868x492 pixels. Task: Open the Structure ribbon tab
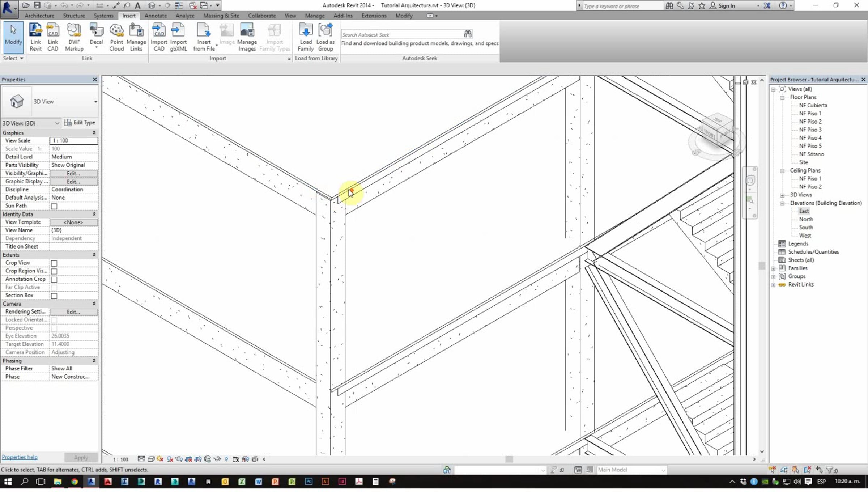click(74, 16)
